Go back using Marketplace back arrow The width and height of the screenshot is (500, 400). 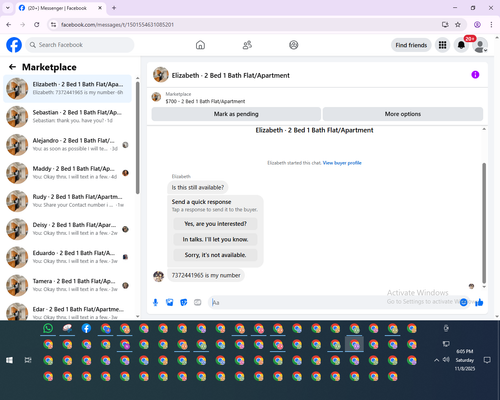click(x=12, y=67)
